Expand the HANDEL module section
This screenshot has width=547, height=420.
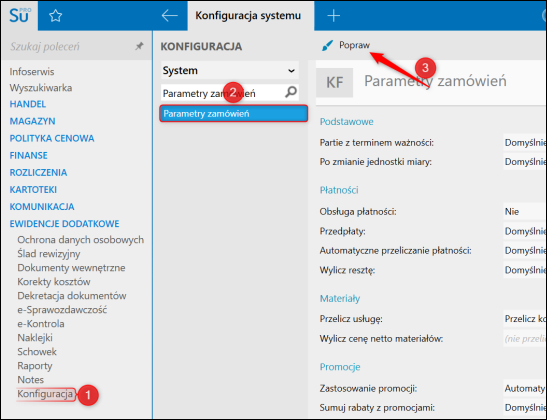28,104
